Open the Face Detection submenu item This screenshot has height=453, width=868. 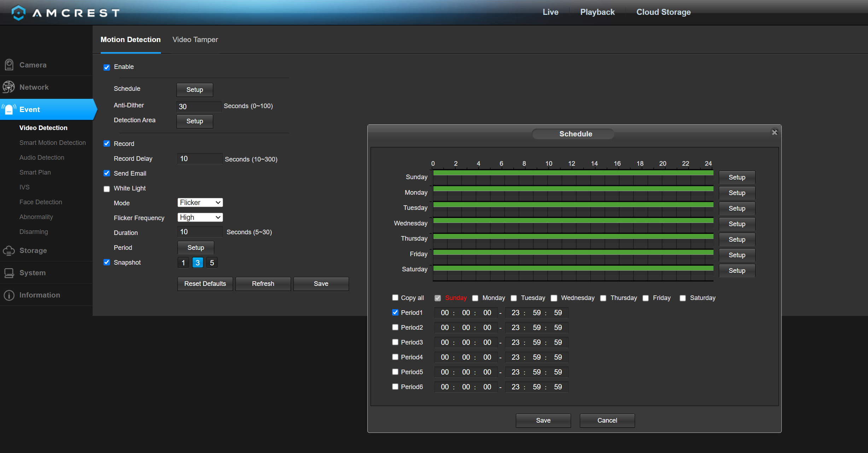pyautogui.click(x=41, y=202)
